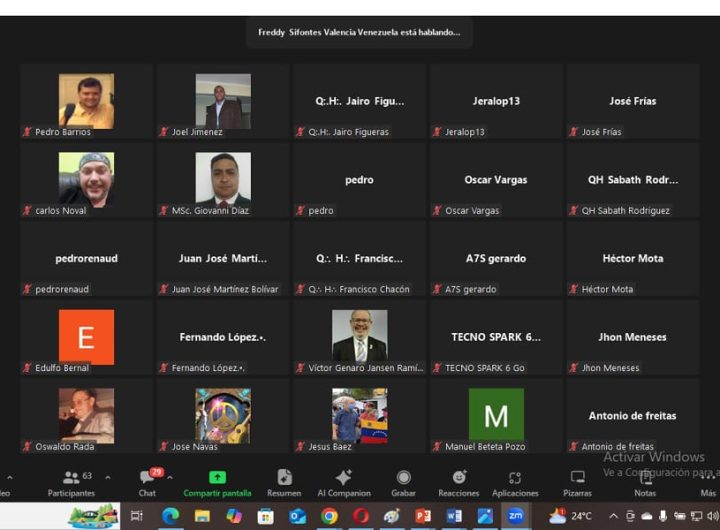
Task: Open Opera browser from taskbar
Action: point(361,516)
